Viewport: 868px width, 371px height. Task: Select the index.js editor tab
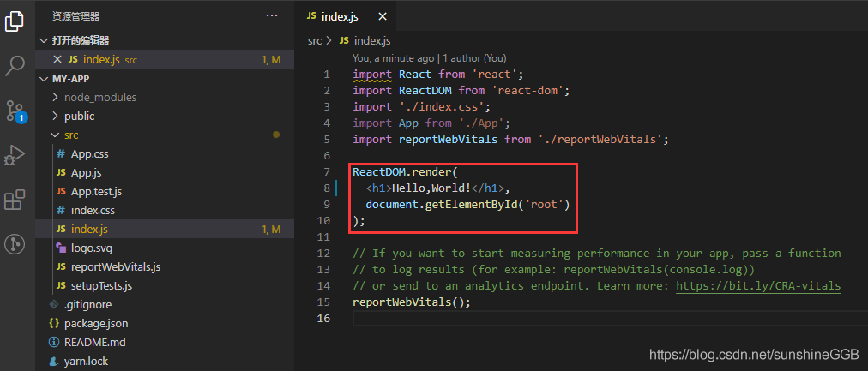pyautogui.click(x=341, y=16)
